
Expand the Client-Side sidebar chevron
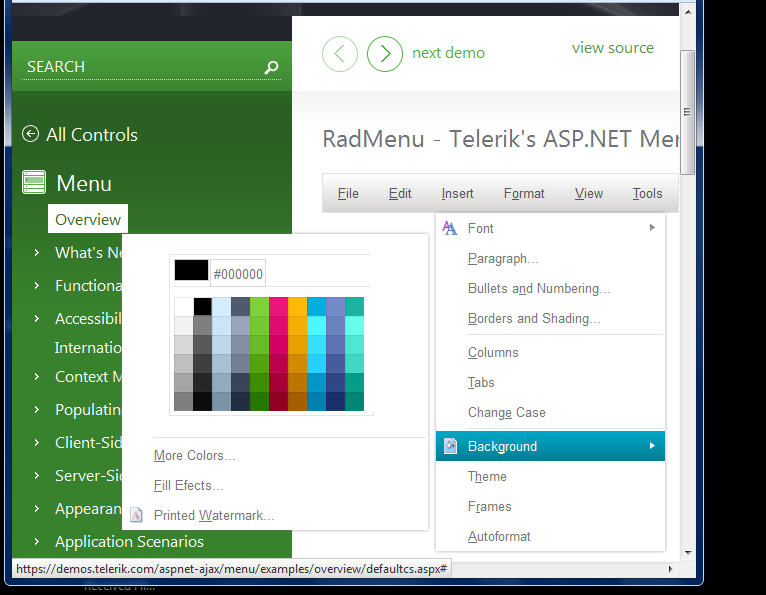(x=37, y=443)
